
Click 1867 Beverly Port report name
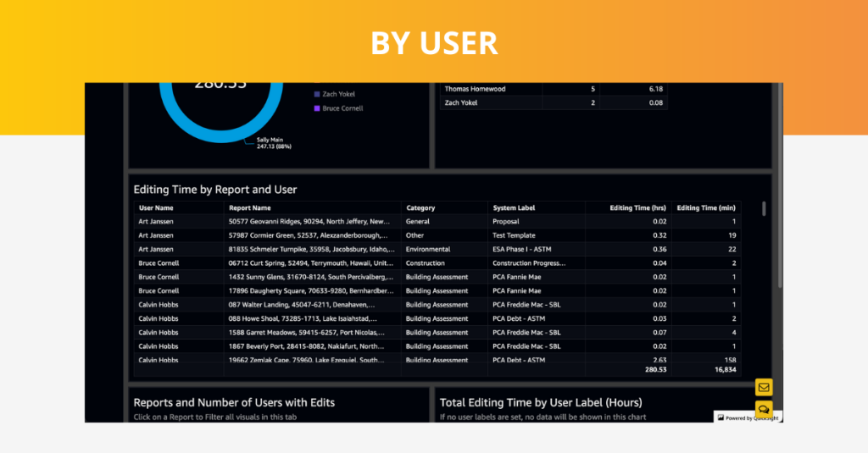point(306,346)
